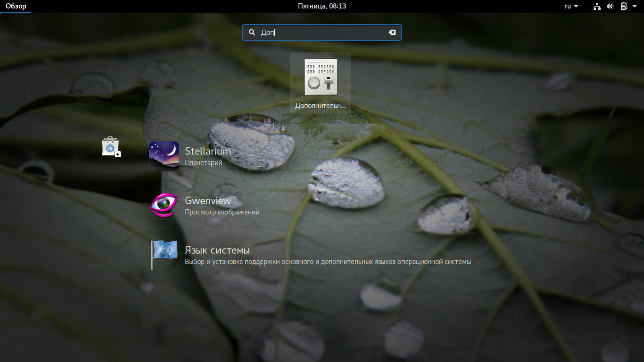
Task: Focus the search field containing Доп
Action: pyautogui.click(x=322, y=33)
